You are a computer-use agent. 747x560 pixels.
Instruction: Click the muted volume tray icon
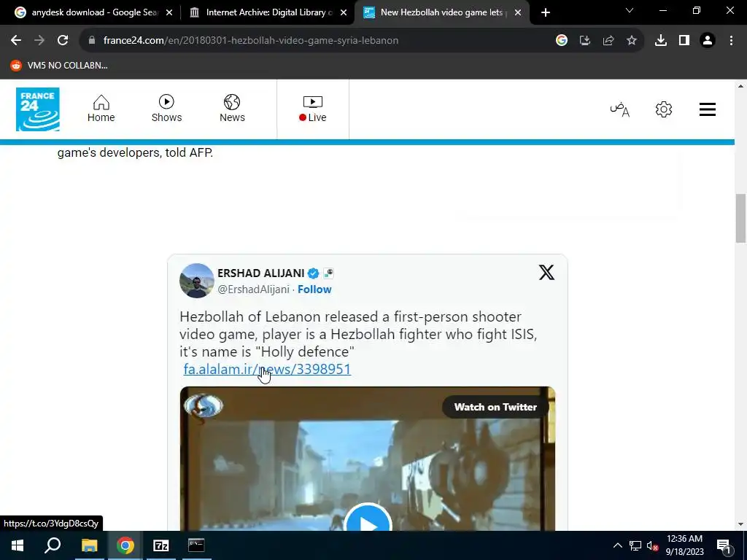coord(653,545)
